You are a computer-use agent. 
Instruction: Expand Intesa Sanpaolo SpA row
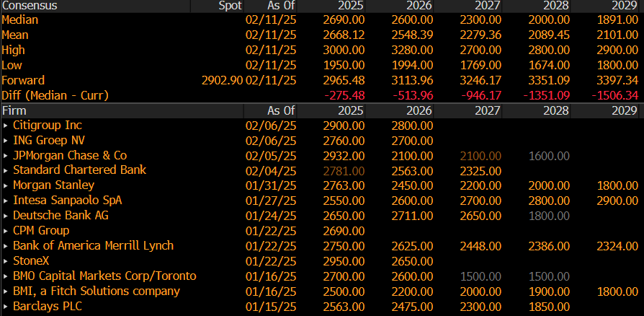click(5, 201)
